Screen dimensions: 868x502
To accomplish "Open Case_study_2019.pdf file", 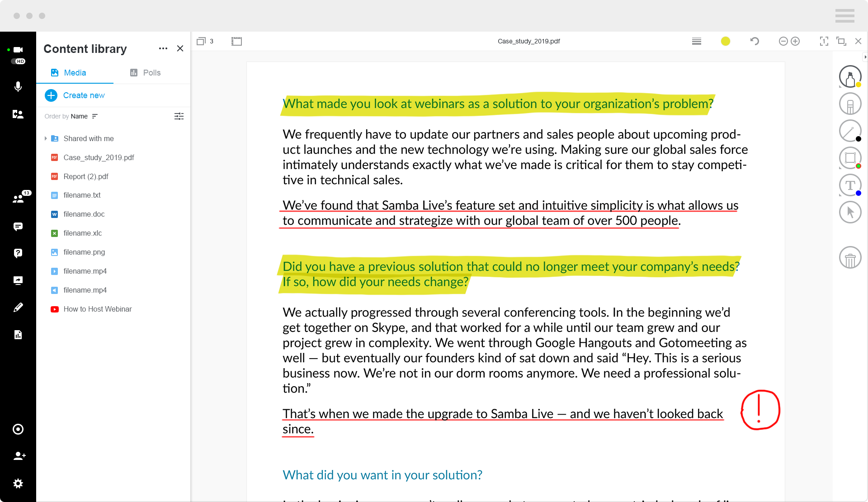I will pyautogui.click(x=98, y=157).
